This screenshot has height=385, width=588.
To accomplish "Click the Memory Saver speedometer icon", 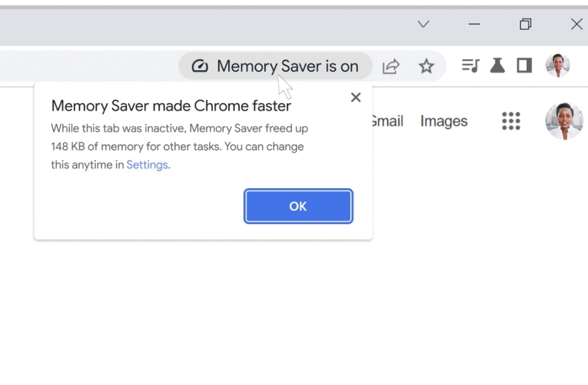I will [200, 66].
